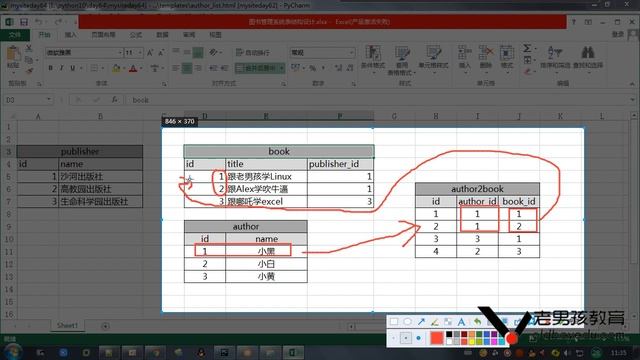Open the number format dropdown
The width and height of the screenshot is (640, 360).
(x=351, y=53)
